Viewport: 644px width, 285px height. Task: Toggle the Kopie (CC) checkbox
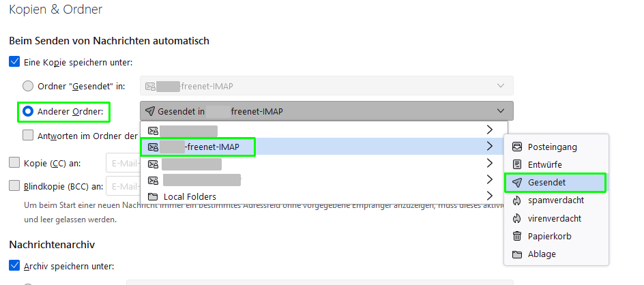coord(14,163)
